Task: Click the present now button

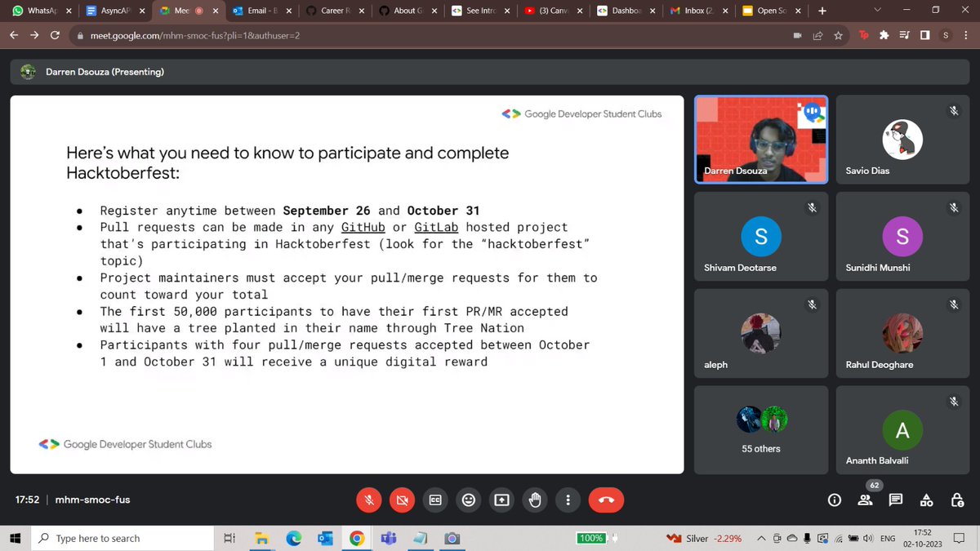Action: pyautogui.click(x=501, y=500)
